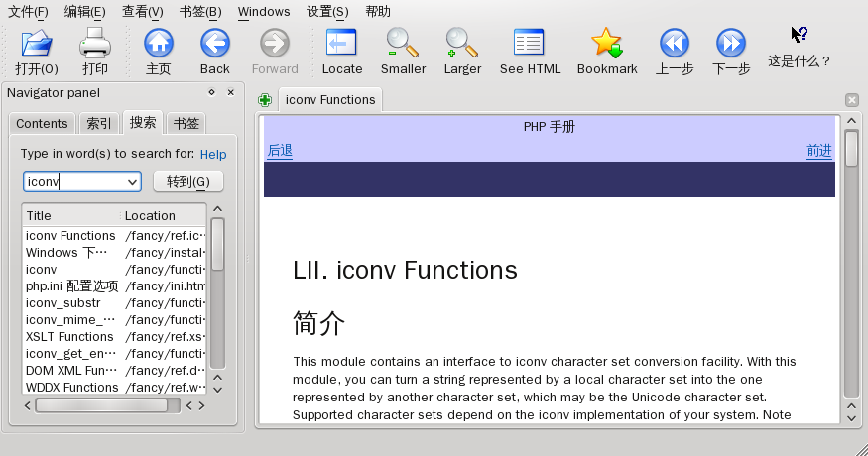This screenshot has width=868, height=456.
Task: Open the 帮助 menu
Action: click(378, 12)
